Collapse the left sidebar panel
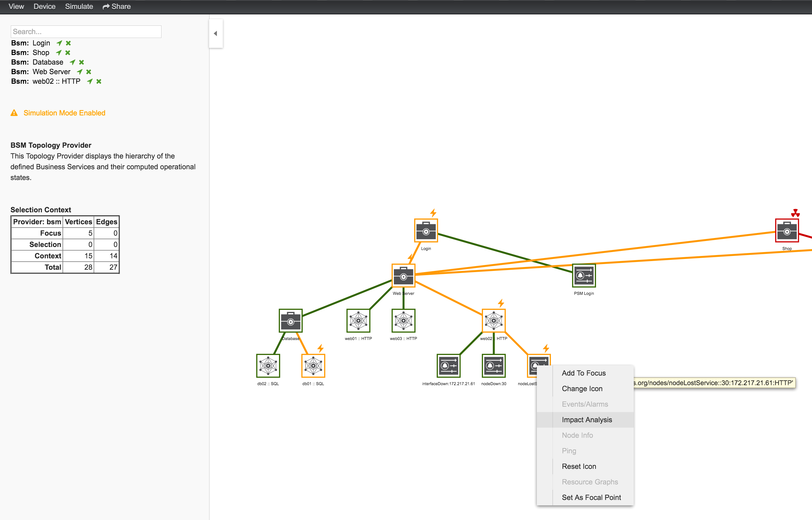 click(216, 33)
